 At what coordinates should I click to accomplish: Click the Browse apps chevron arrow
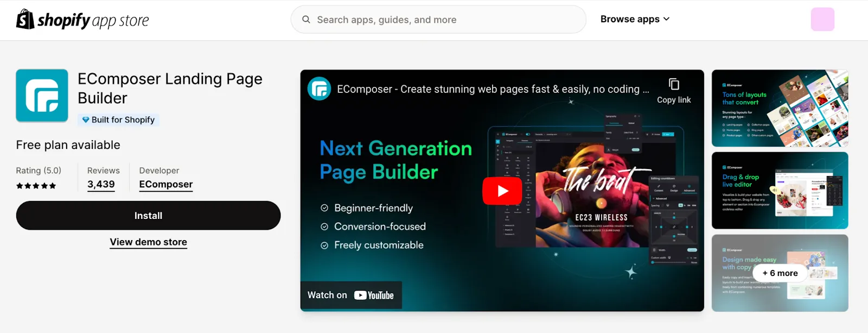(666, 19)
